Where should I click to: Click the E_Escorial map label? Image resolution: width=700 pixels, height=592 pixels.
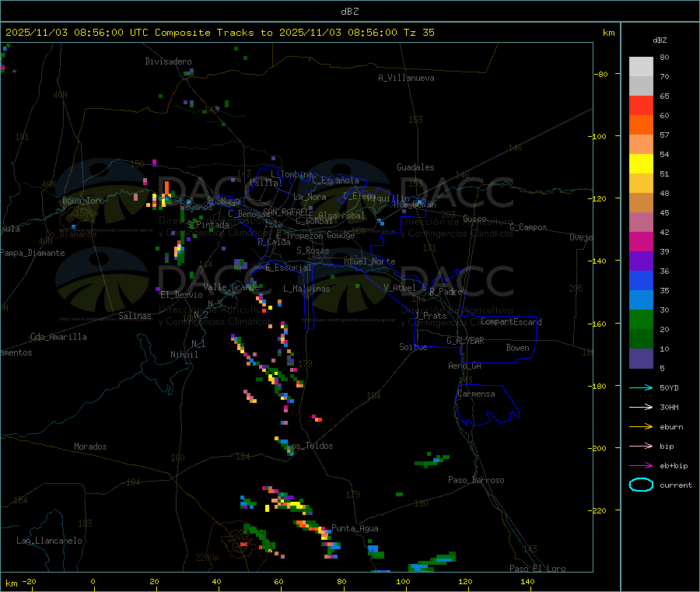(289, 268)
